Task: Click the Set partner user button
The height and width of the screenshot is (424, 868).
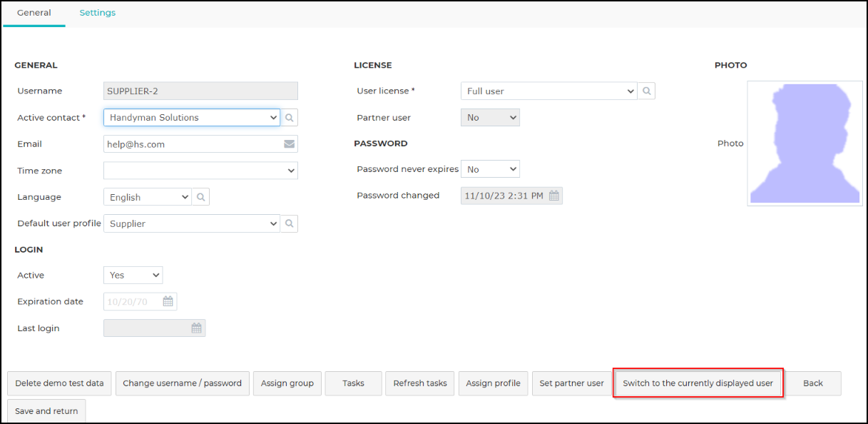Action: [571, 383]
